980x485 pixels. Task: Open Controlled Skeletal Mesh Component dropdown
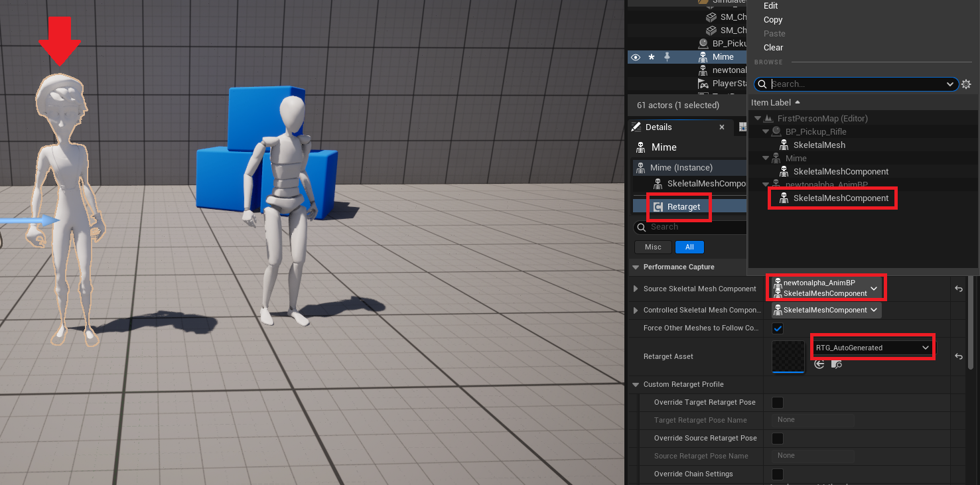[x=826, y=310]
